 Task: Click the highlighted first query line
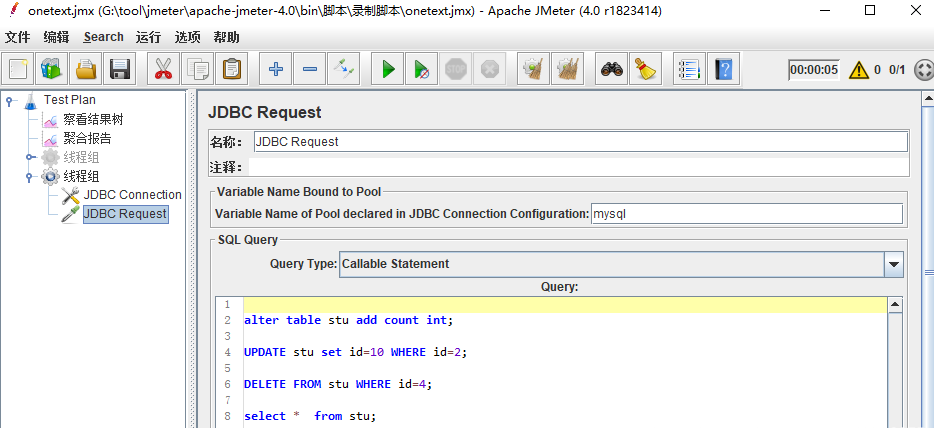(x=565, y=305)
